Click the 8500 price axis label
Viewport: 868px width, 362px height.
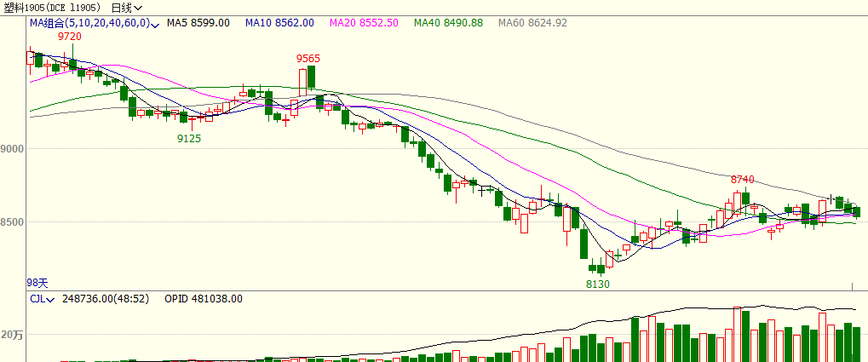tap(12, 222)
